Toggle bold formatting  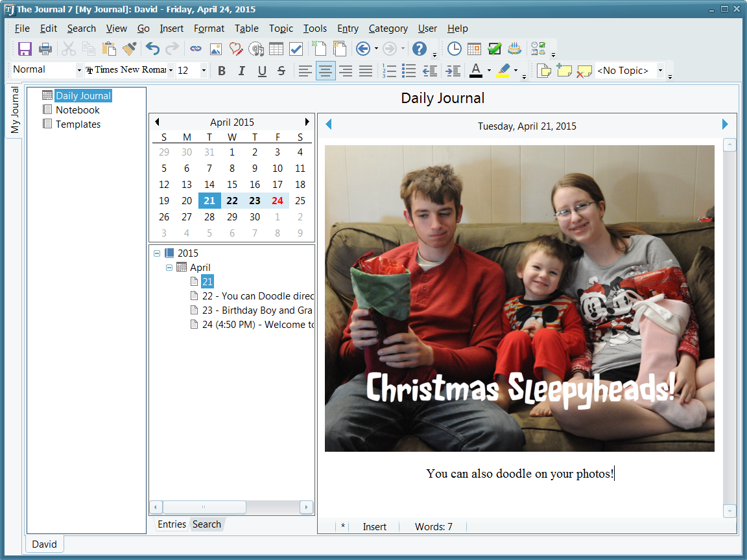pyautogui.click(x=222, y=71)
